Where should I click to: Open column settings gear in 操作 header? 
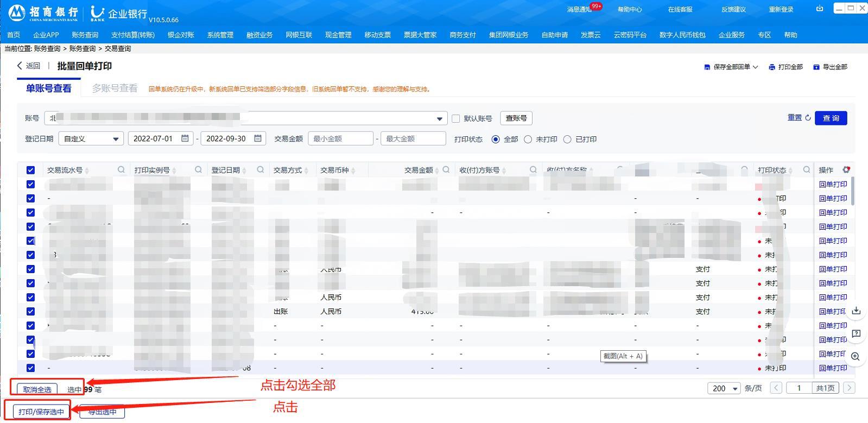846,170
